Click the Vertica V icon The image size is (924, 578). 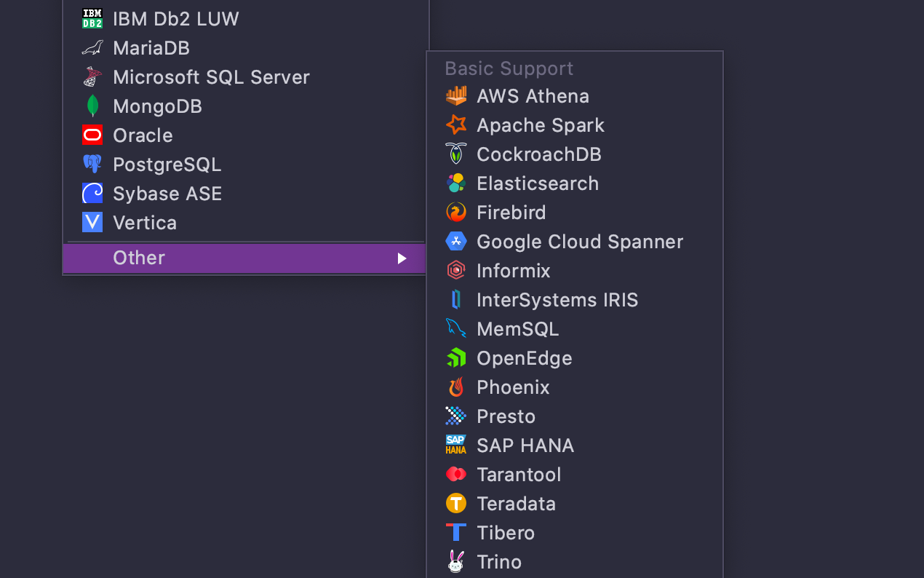click(x=92, y=223)
